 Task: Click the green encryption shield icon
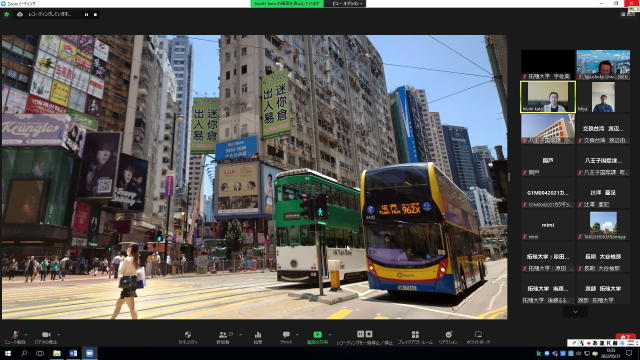coord(7,14)
